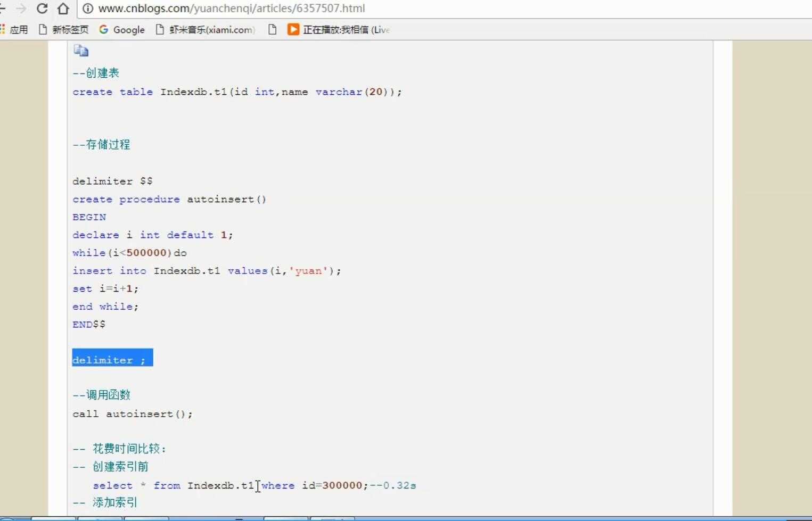The width and height of the screenshot is (812, 521).
Task: Click the declare i int default 1 line
Action: pyautogui.click(x=153, y=235)
